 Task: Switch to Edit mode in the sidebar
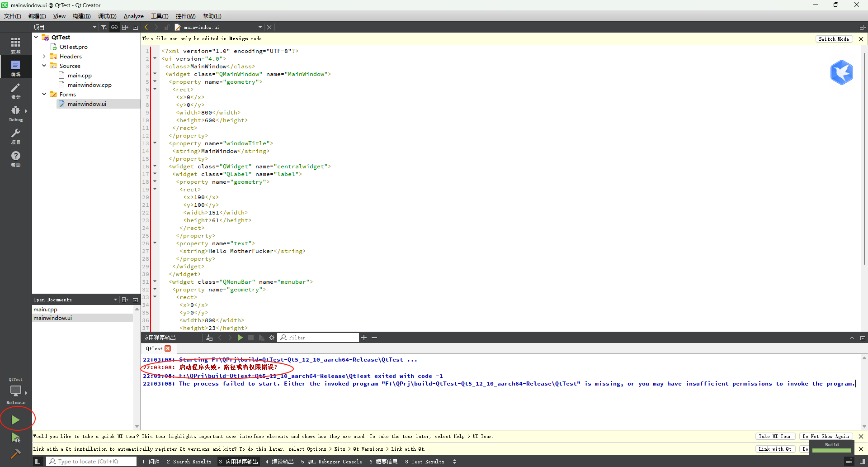click(16, 67)
